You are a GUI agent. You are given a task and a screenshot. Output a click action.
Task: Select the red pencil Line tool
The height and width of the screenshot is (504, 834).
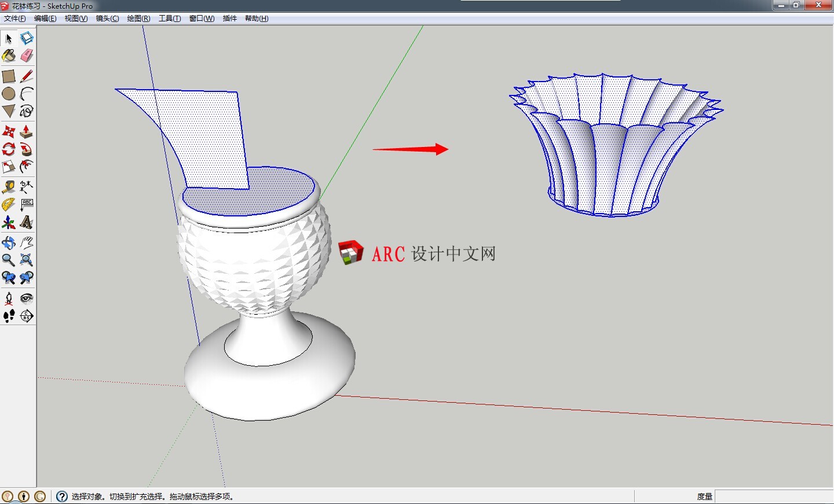tap(27, 76)
